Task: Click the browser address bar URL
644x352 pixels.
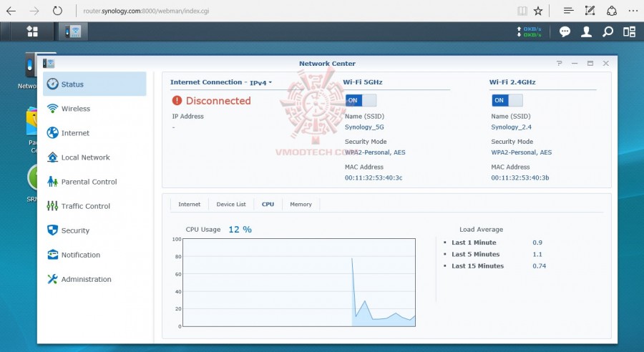Action: (x=146, y=11)
